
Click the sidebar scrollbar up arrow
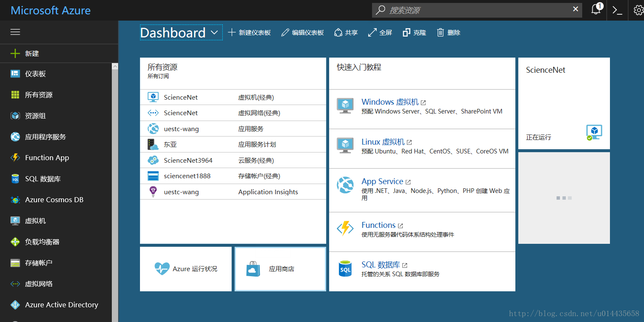tap(115, 66)
